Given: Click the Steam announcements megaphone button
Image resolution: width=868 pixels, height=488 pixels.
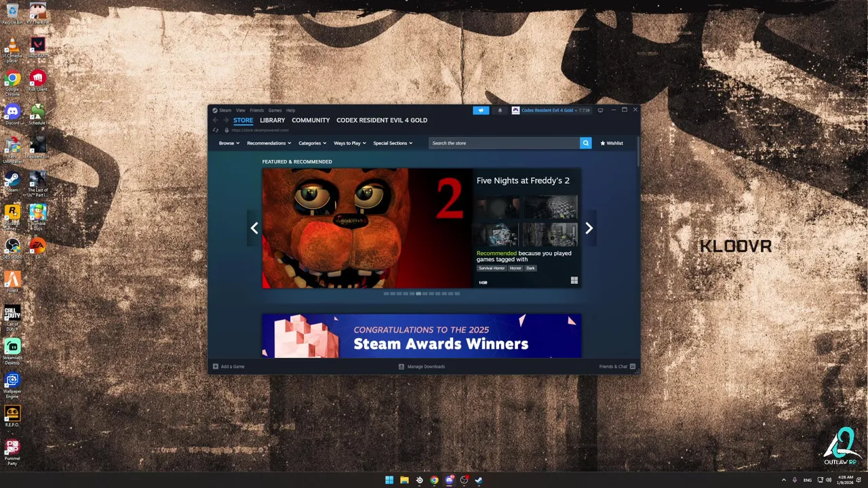Looking at the screenshot, I should pos(481,110).
